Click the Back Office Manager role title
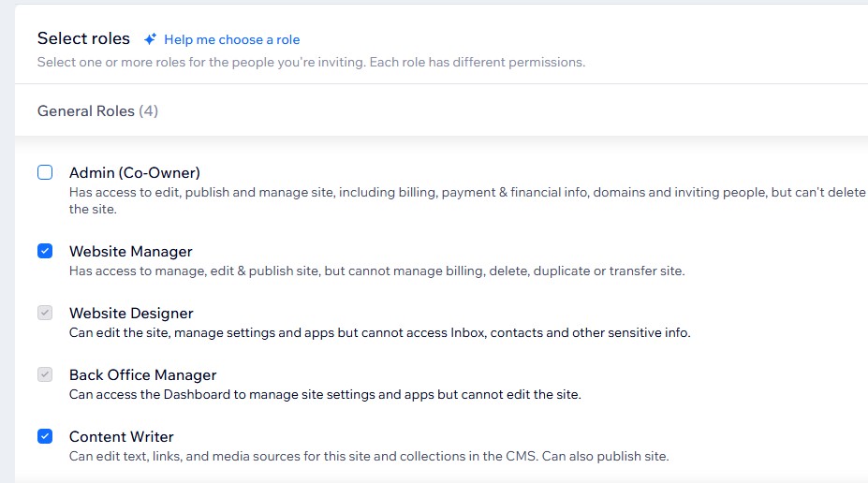The height and width of the screenshot is (483, 868). click(x=142, y=374)
